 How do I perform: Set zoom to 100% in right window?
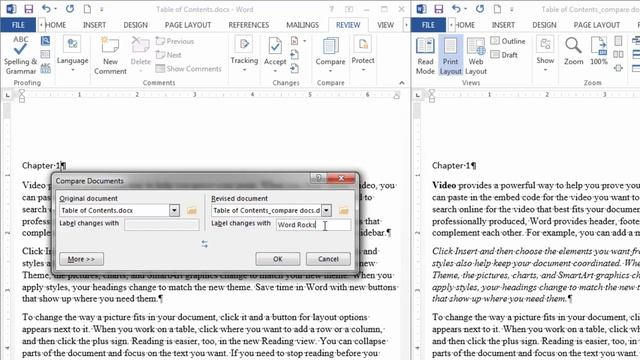coord(599,51)
